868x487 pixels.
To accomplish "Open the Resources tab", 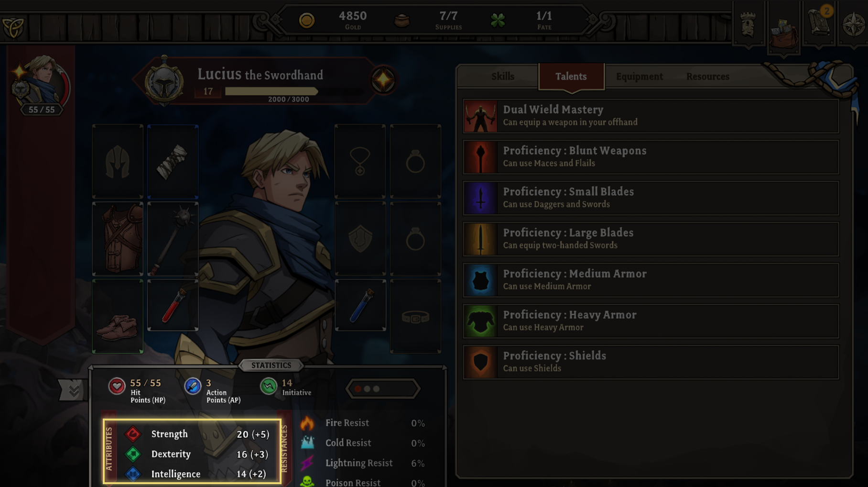I will point(707,77).
